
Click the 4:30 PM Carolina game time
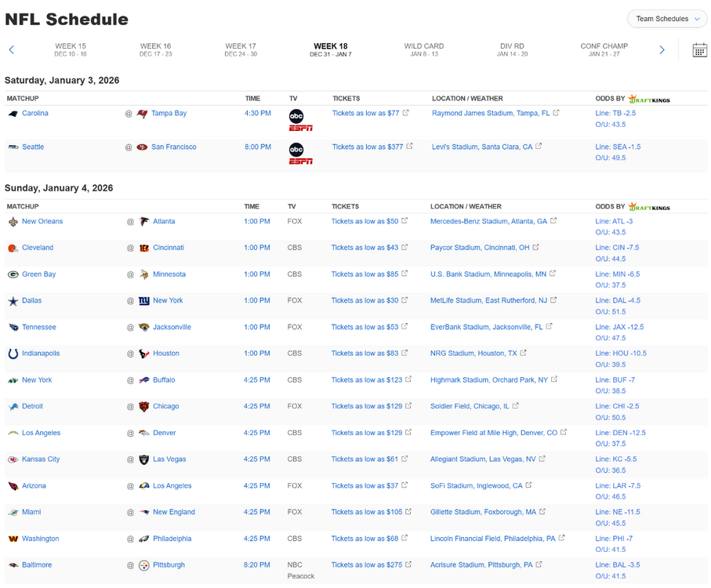point(258,114)
